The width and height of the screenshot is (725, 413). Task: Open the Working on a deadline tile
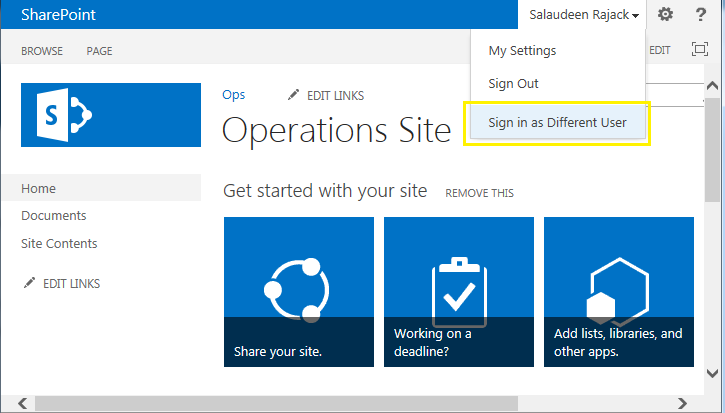pyautogui.click(x=459, y=292)
